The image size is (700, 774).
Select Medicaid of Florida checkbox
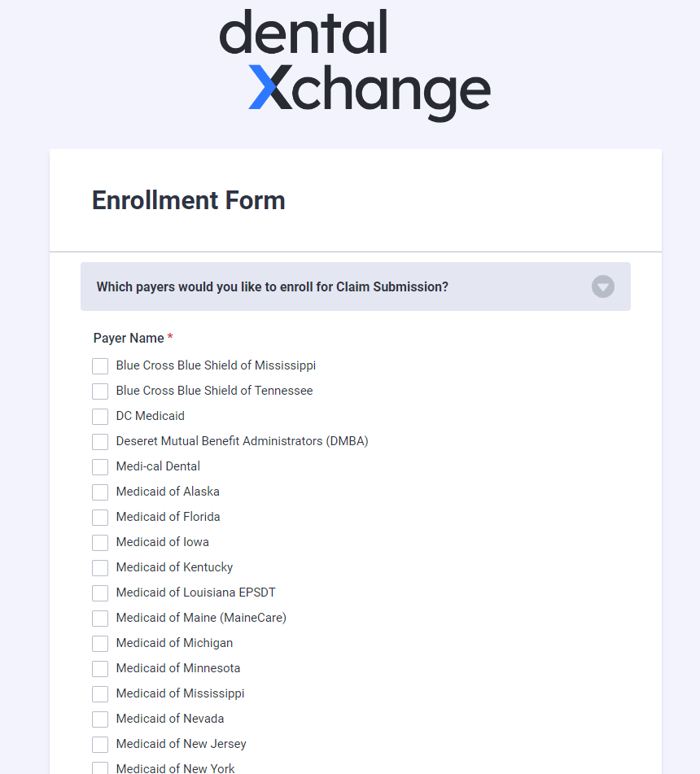[x=100, y=518]
